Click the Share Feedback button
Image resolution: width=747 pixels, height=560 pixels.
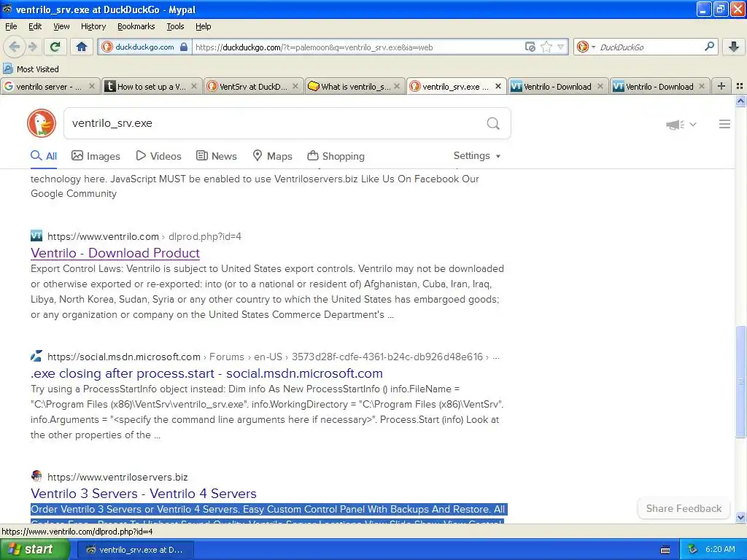pos(684,508)
